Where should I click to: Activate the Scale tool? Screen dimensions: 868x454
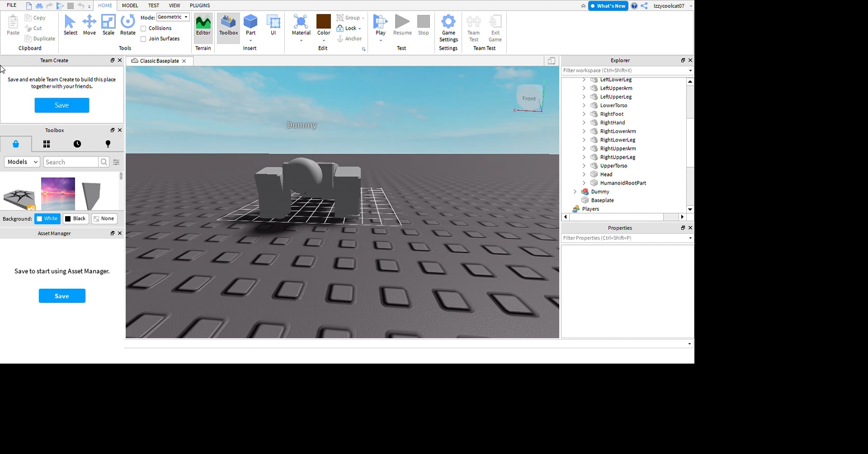click(108, 25)
